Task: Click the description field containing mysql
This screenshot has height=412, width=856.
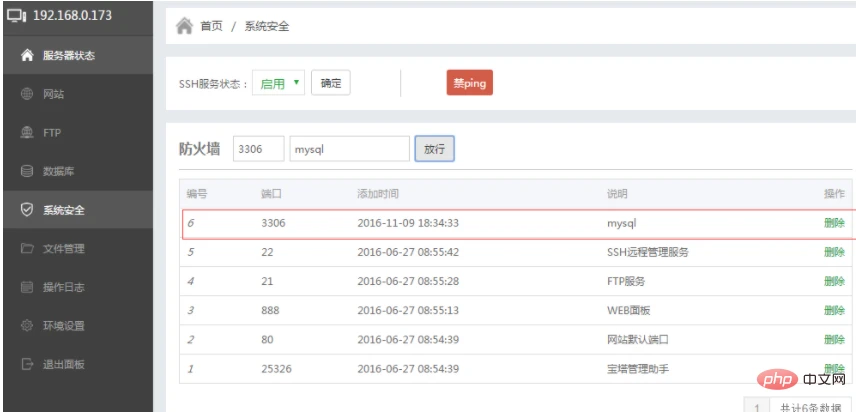Action: 349,149
